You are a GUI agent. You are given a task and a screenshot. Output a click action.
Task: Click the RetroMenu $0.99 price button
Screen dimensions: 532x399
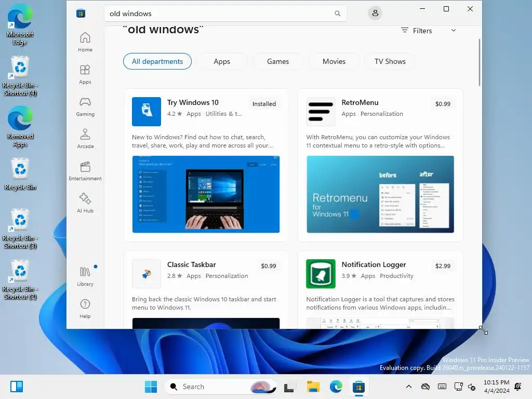(x=443, y=104)
